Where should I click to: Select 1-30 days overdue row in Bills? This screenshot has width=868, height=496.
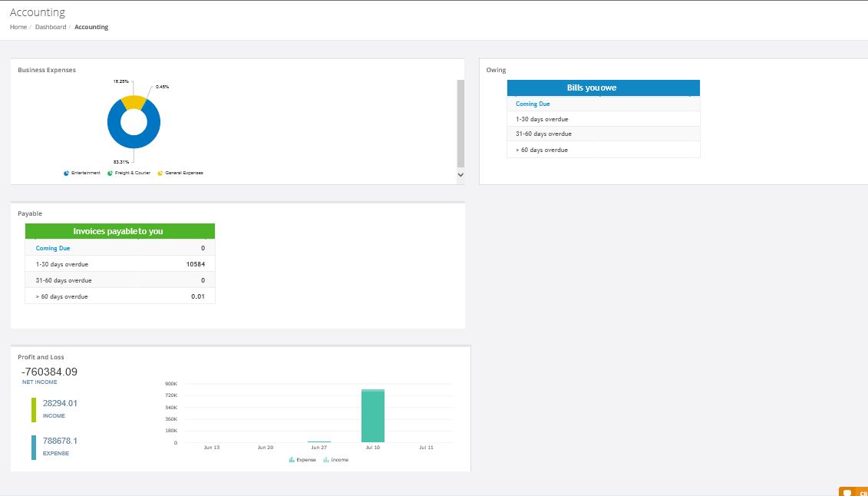pyautogui.click(x=603, y=119)
